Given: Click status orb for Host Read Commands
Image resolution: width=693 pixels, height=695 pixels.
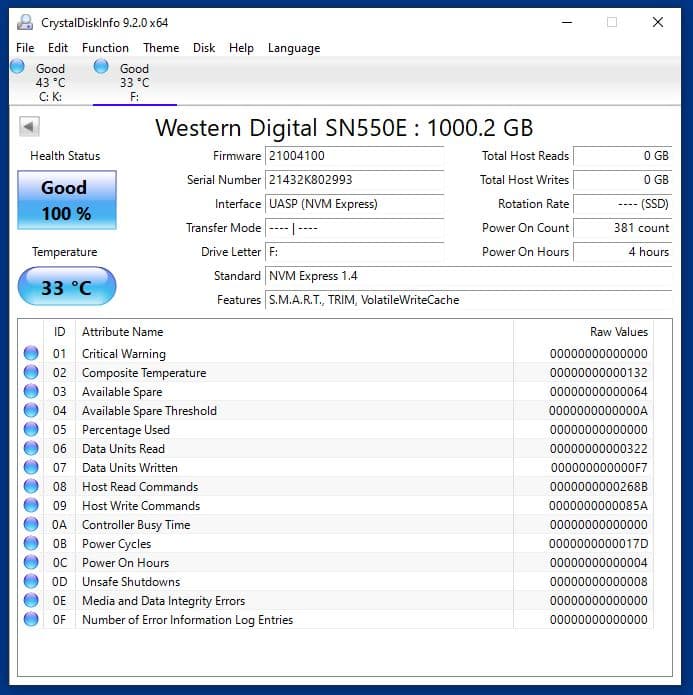Looking at the screenshot, I should [31, 486].
